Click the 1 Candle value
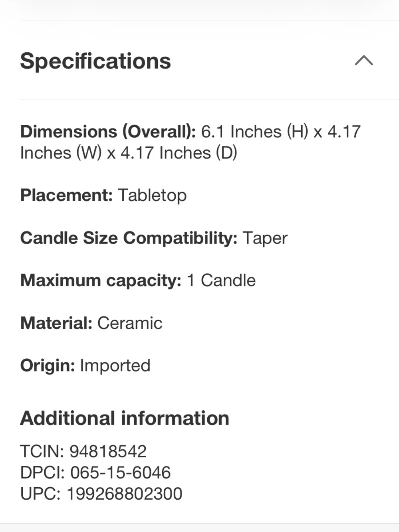399x532 pixels. point(221,280)
